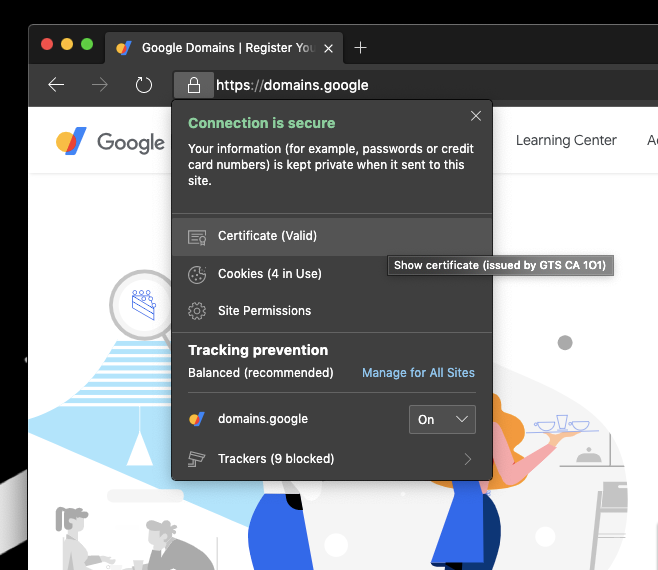Screen dimensions: 658x570
Task: Click the lock icon in address bar
Action: point(194,85)
